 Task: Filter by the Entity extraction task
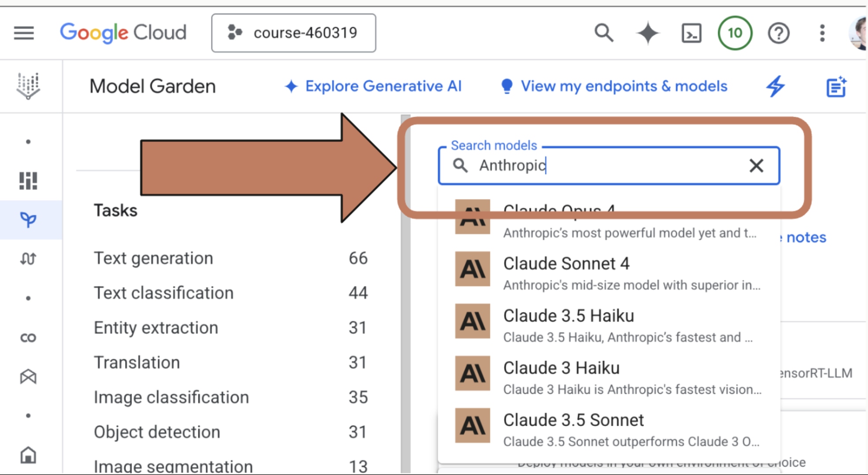point(231,328)
